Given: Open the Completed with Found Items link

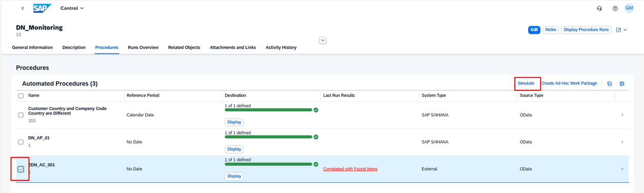Looking at the screenshot, I should pyautogui.click(x=350, y=169).
